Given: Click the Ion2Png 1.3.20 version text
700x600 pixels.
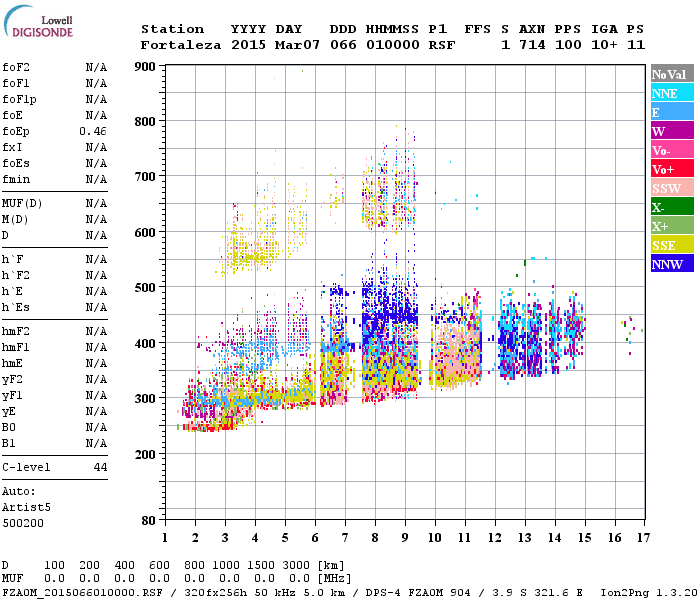Looking at the screenshot, I should [x=649, y=593].
